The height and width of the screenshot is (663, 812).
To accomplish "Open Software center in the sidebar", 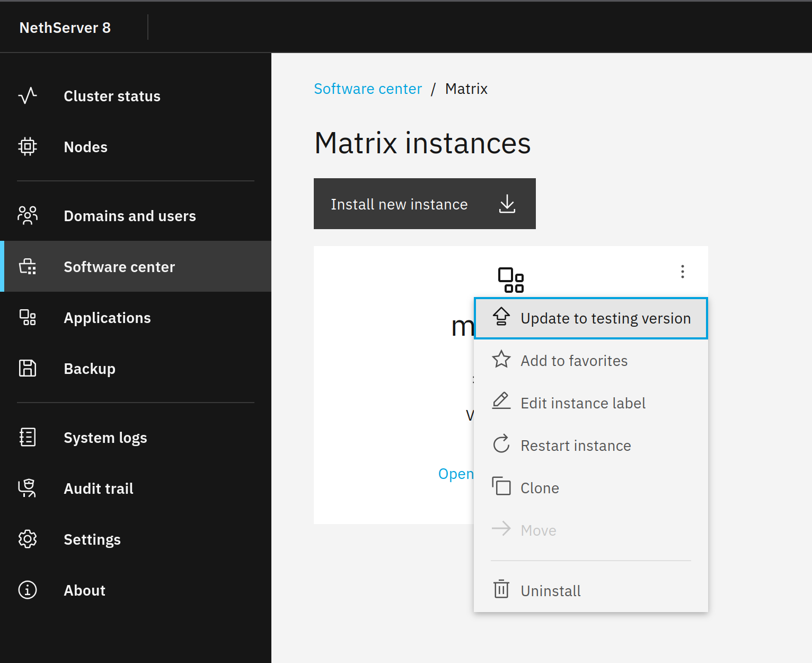I will 119,267.
